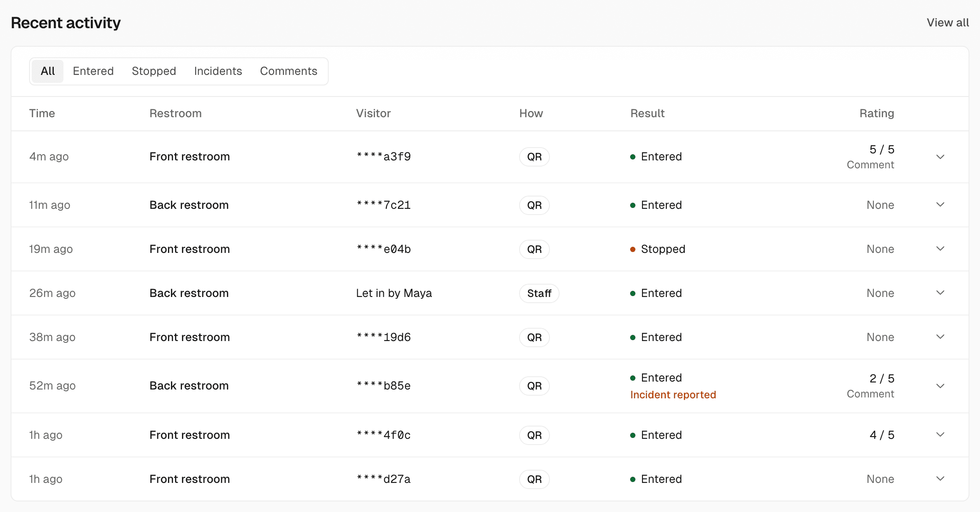Screen dimensions: 980x512
Task: Click the Recent activity heading
Action: 66,22
